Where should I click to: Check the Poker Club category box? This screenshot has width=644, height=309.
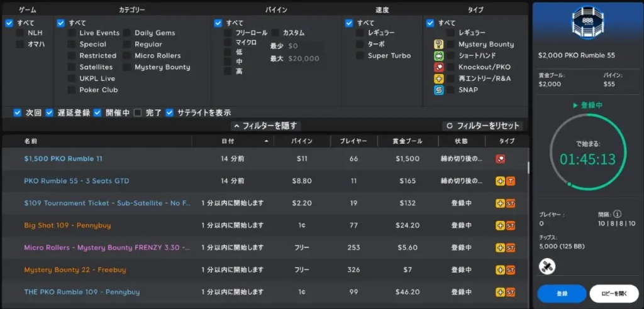point(72,90)
